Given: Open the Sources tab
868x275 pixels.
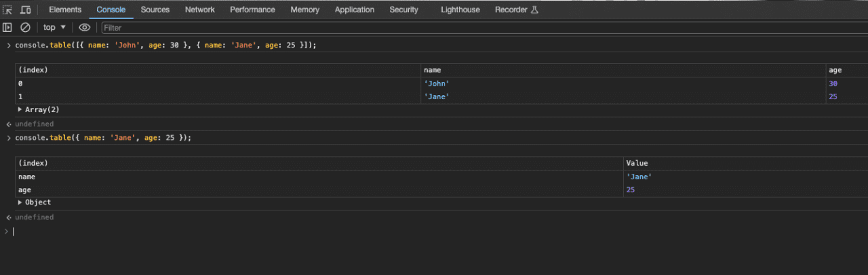Looking at the screenshot, I should pos(155,10).
